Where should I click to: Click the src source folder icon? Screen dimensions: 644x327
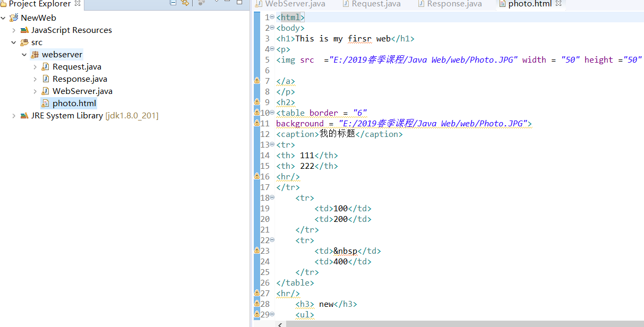coord(24,42)
